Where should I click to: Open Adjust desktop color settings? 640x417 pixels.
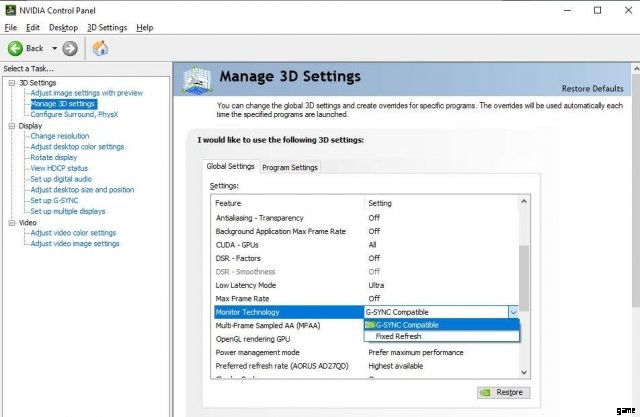point(77,146)
